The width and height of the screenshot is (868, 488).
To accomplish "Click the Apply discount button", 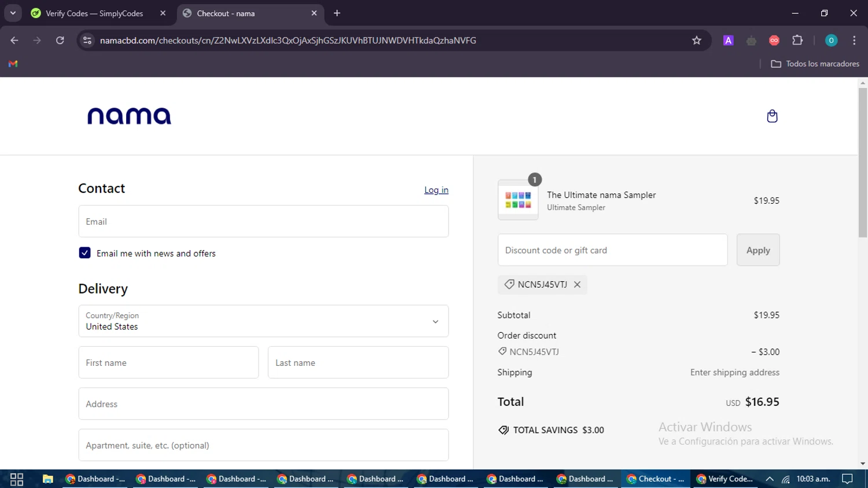I will (757, 250).
